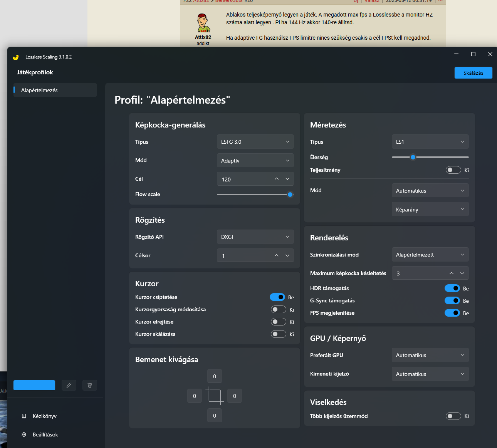Click the top crop value field
Image resolution: width=497 pixels, height=448 pixels.
215,376
